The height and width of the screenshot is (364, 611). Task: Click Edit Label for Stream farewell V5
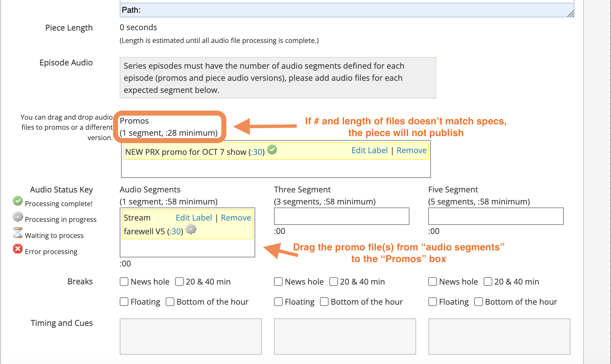pos(194,218)
